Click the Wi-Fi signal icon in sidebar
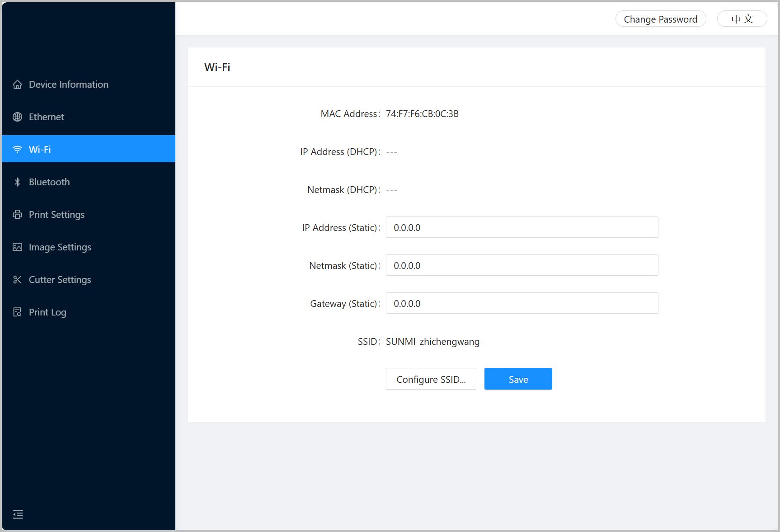780x532 pixels. tap(17, 150)
